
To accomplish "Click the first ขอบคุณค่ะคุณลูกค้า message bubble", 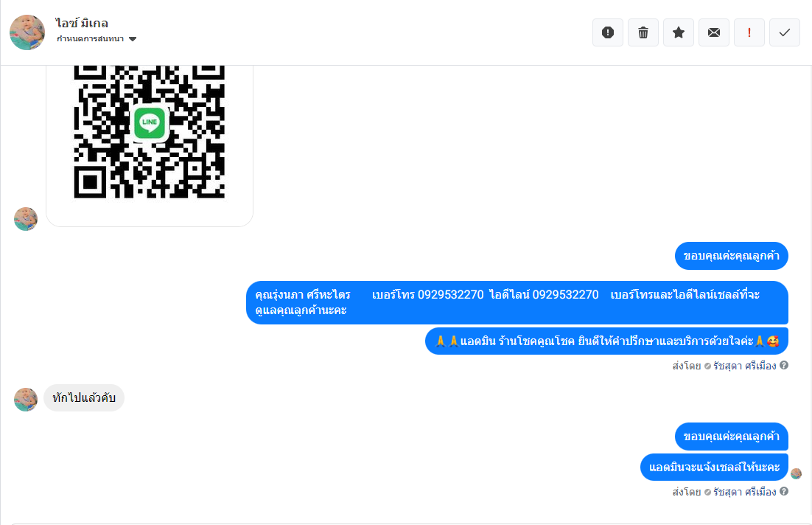I will [x=731, y=256].
